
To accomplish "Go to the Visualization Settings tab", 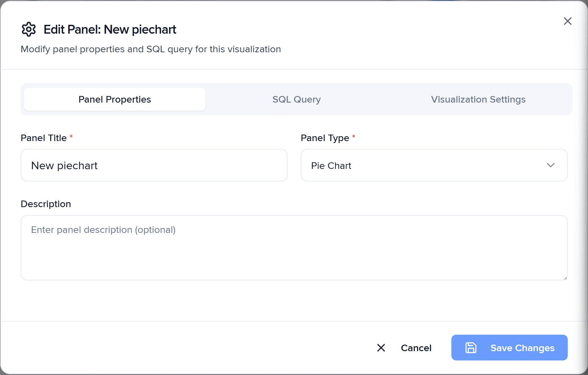I will pos(478,99).
